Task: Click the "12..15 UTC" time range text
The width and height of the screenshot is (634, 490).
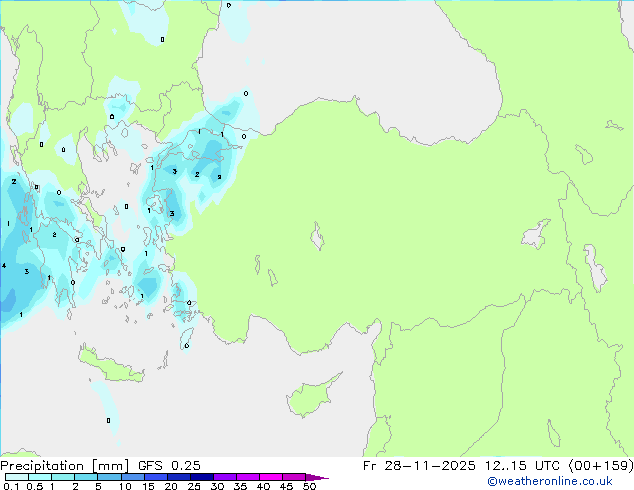Action: coord(522,466)
